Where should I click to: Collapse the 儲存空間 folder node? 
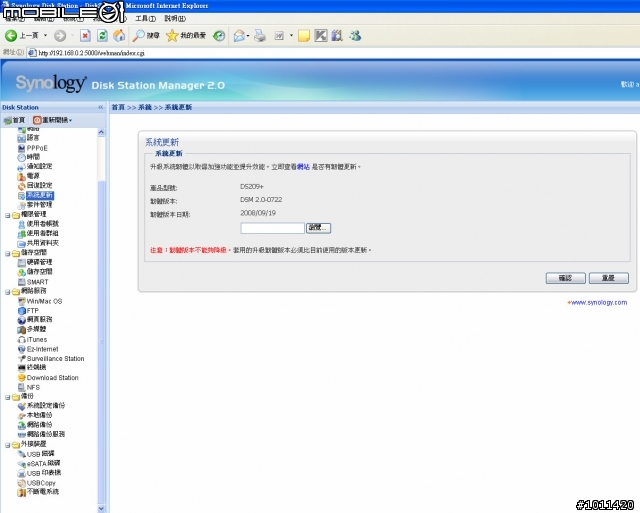point(7,253)
